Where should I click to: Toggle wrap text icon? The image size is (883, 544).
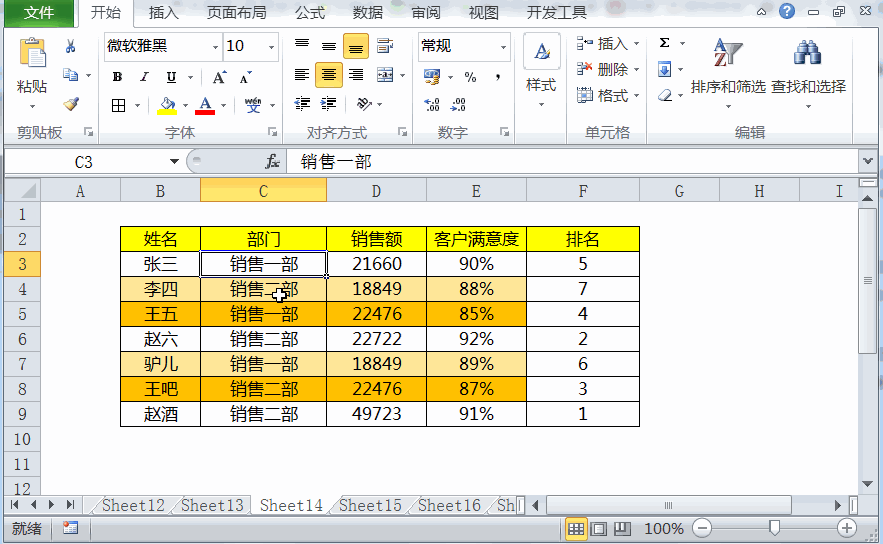coord(385,46)
